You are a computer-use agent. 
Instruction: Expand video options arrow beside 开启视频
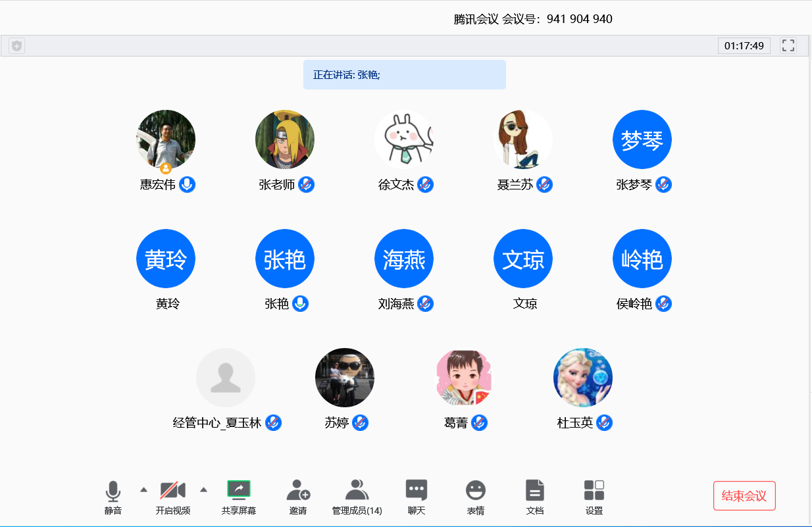click(x=203, y=489)
